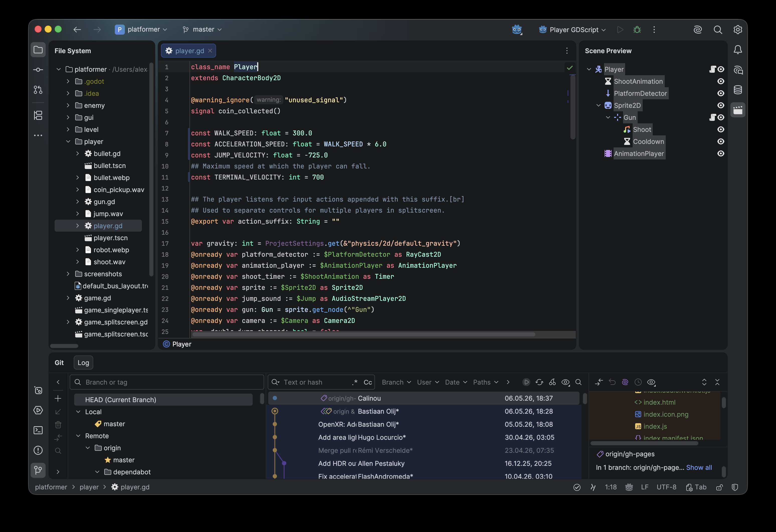776x532 pixels.
Task: Open the Database tool window icon
Action: [738, 90]
